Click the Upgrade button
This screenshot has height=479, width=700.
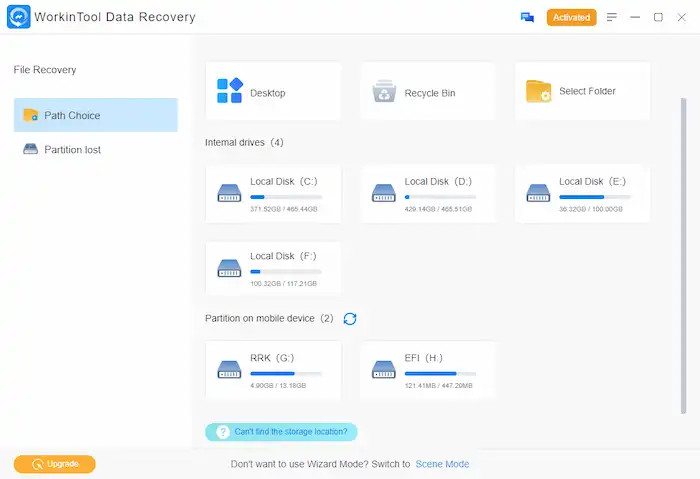(x=54, y=464)
